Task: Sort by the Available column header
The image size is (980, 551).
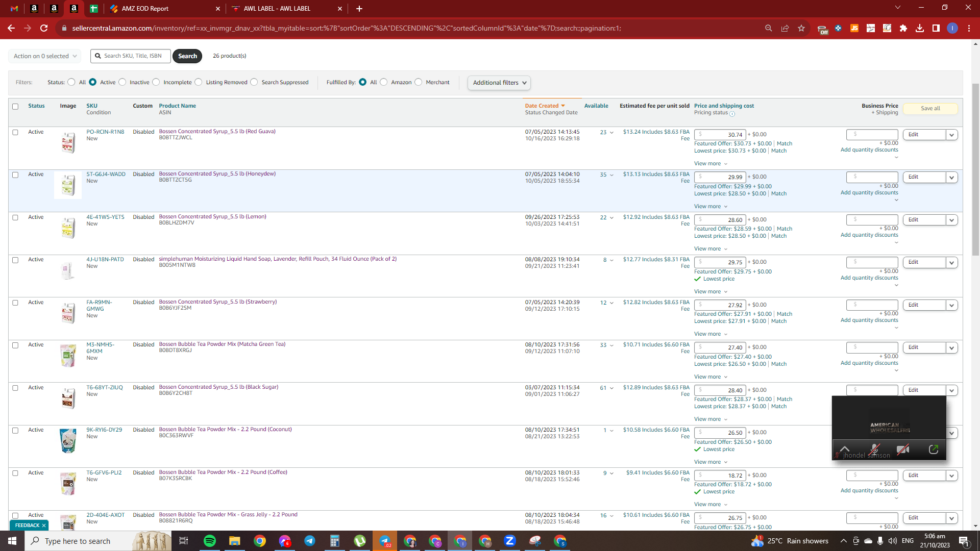Action: coord(596,106)
